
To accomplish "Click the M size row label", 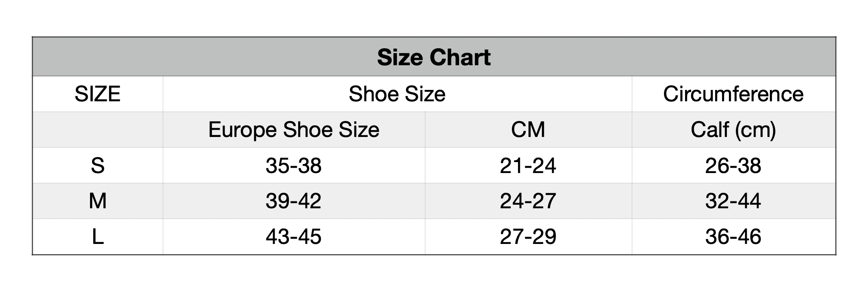I will pos(97,201).
